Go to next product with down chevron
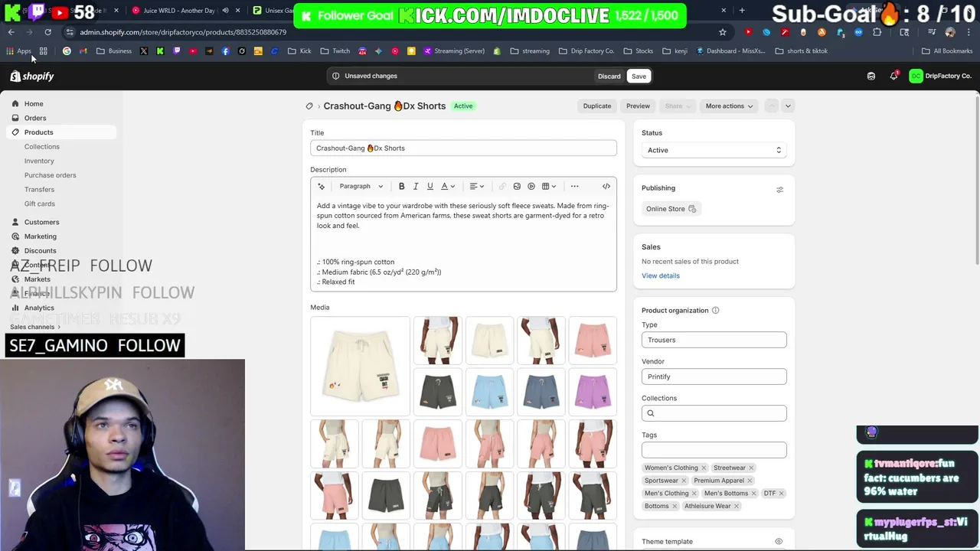Viewport: 980px width, 551px height. pyautogui.click(x=788, y=106)
